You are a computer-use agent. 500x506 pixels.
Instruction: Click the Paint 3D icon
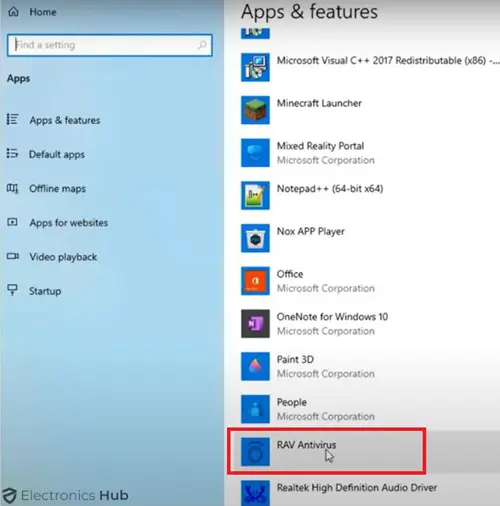pos(255,366)
